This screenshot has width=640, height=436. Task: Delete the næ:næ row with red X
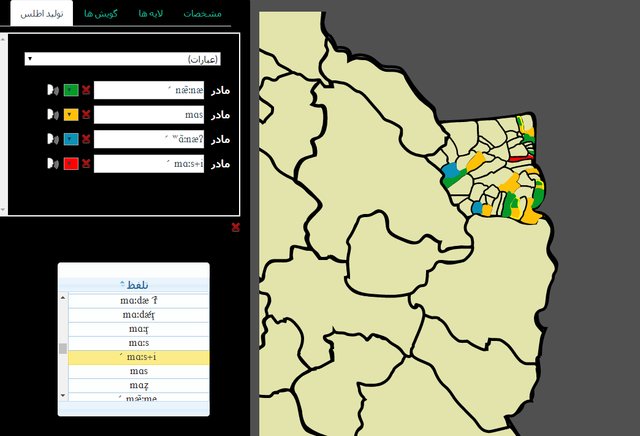coord(87,90)
